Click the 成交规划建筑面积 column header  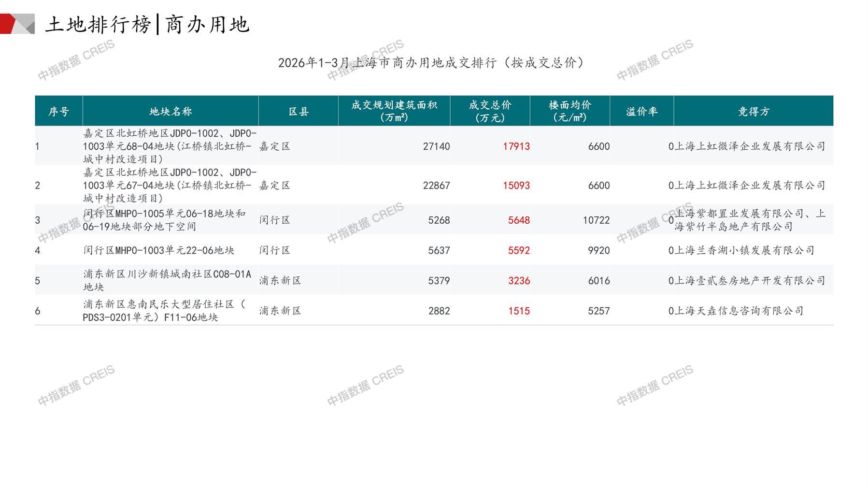394,111
